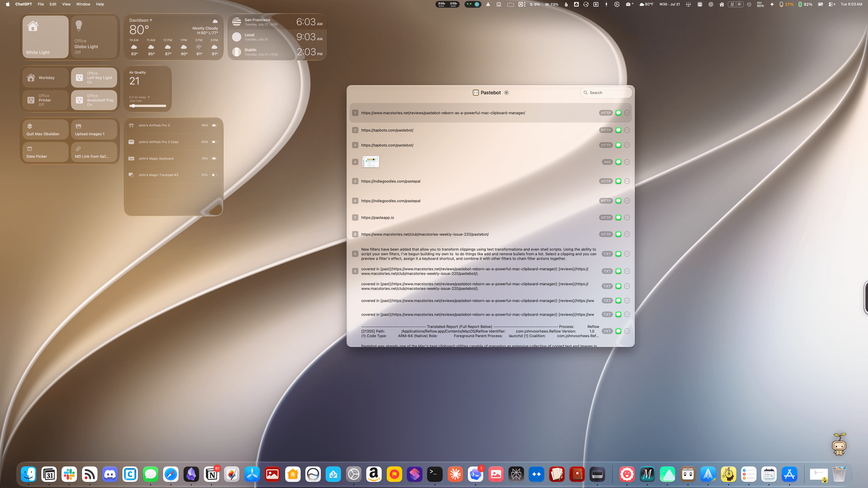Open the File menu

point(41,4)
